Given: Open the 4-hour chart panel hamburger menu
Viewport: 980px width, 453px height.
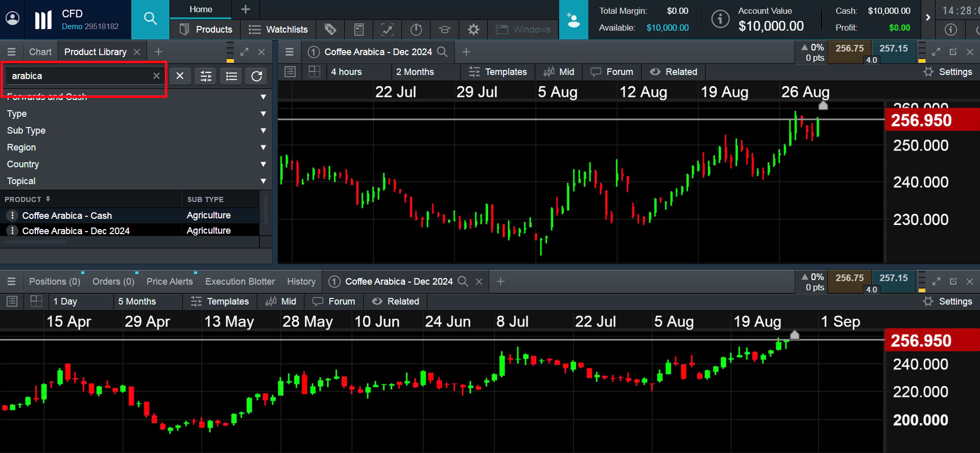Looking at the screenshot, I should point(290,52).
